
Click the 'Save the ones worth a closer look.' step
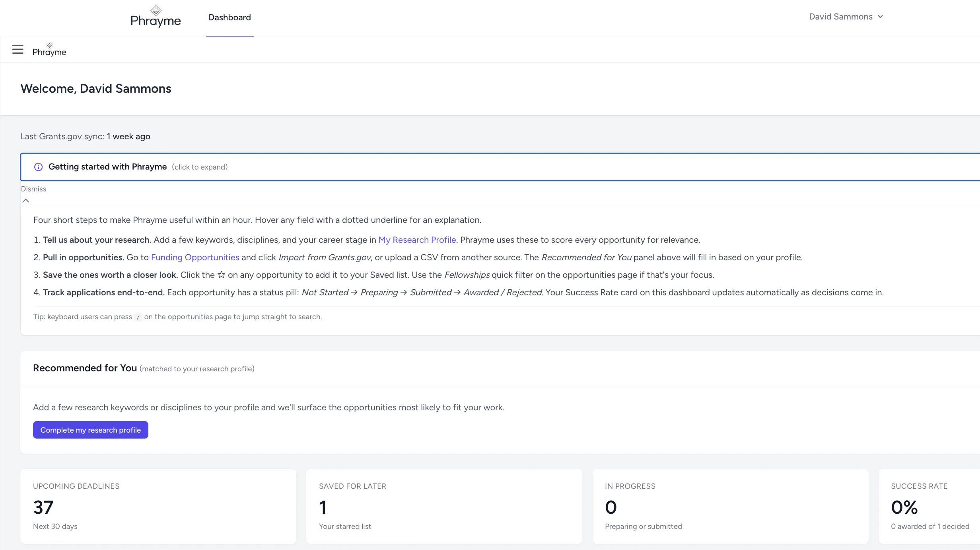(x=111, y=275)
